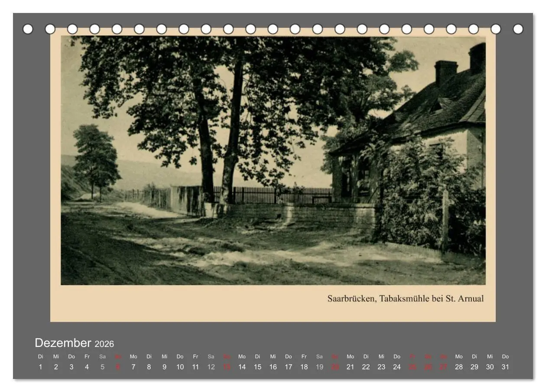
Task: Select date 2 in the calendar row
Action: [56, 367]
